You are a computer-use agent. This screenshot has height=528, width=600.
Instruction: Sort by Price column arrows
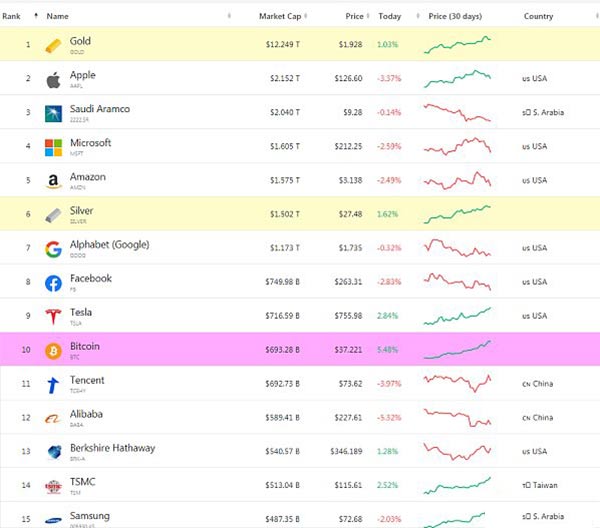(x=368, y=16)
